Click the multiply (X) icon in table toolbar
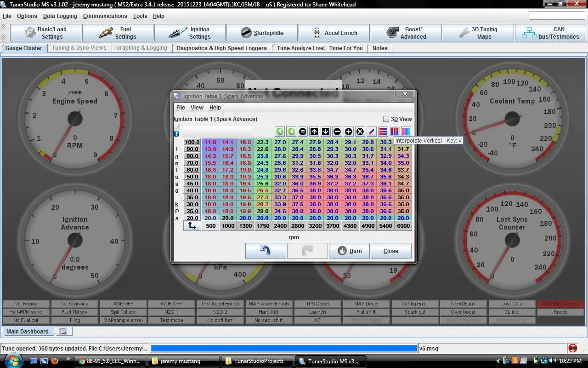 360,132
